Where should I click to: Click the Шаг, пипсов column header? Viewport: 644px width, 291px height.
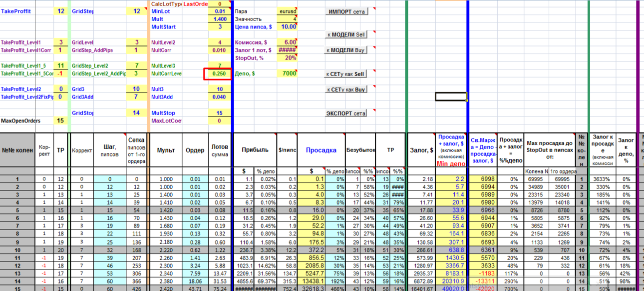pos(109,150)
